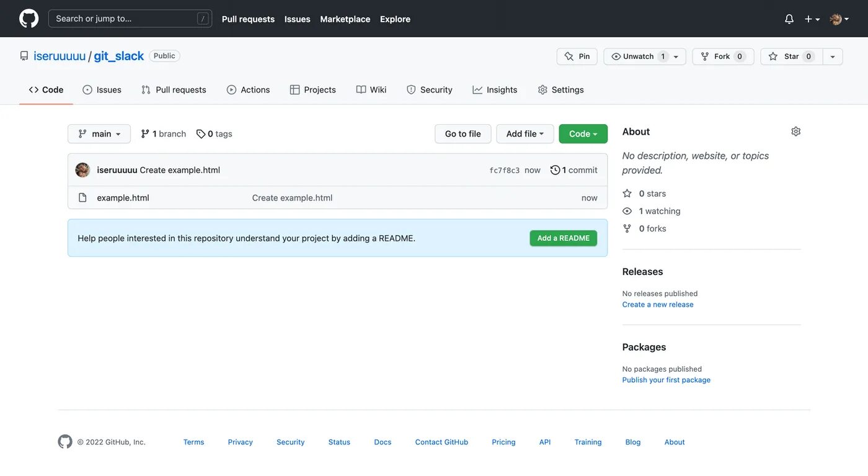Click the About settings gear icon

[x=796, y=132]
